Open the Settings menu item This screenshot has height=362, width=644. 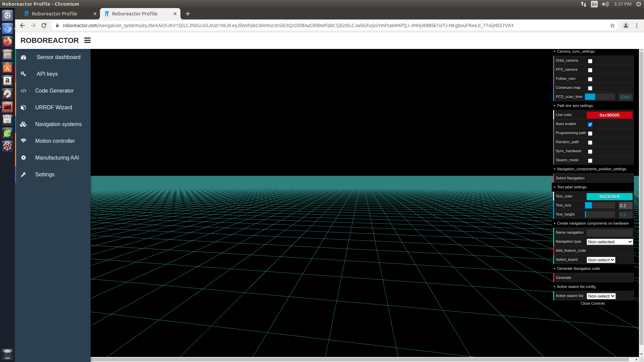[53, 175]
